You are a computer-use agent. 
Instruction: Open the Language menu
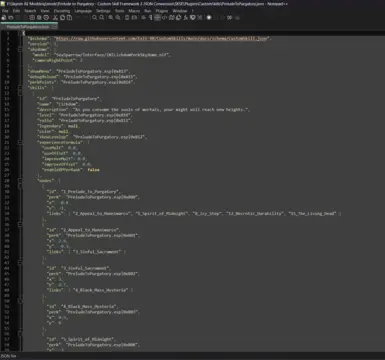click(x=83, y=11)
